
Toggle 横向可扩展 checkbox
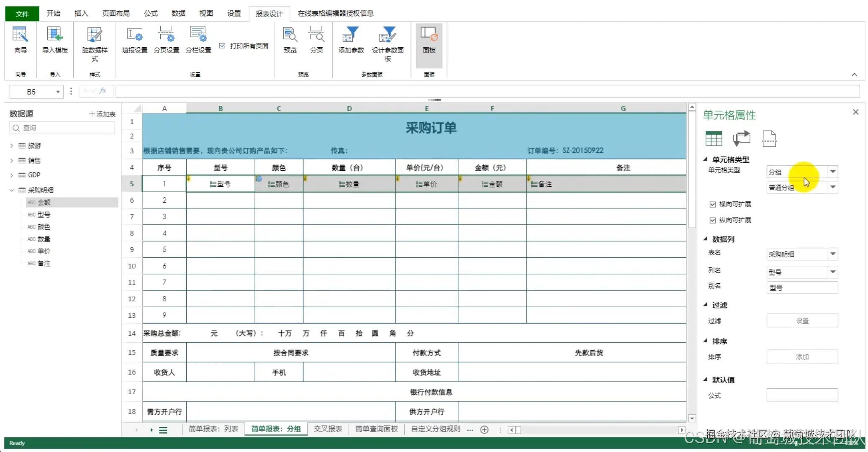(x=713, y=204)
